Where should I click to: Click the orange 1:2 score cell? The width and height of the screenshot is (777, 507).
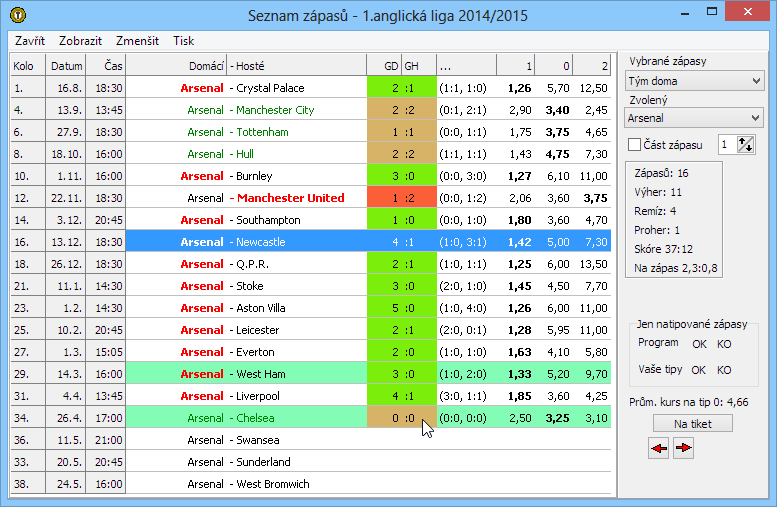coord(402,198)
